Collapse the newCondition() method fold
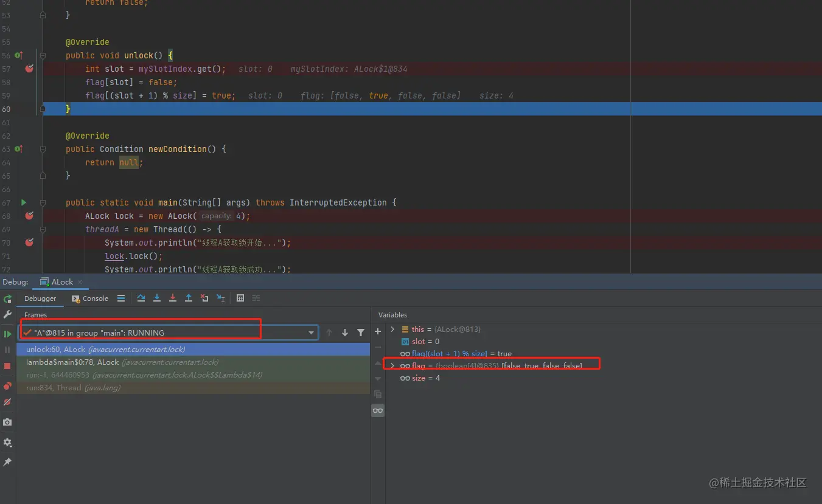This screenshot has height=504, width=822. pos(43,149)
